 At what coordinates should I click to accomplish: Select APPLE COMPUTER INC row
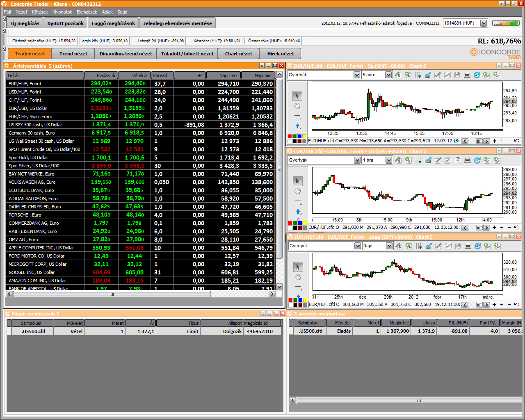tap(140, 248)
